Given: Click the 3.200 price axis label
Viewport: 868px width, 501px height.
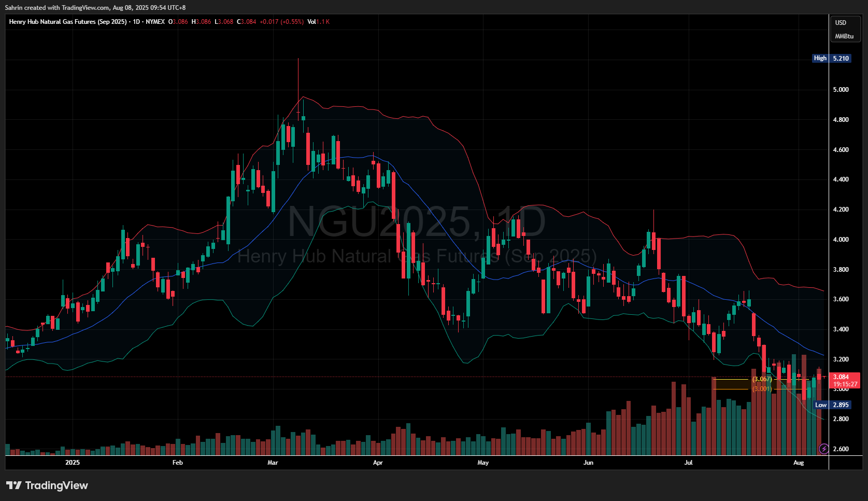Looking at the screenshot, I should pos(841,359).
